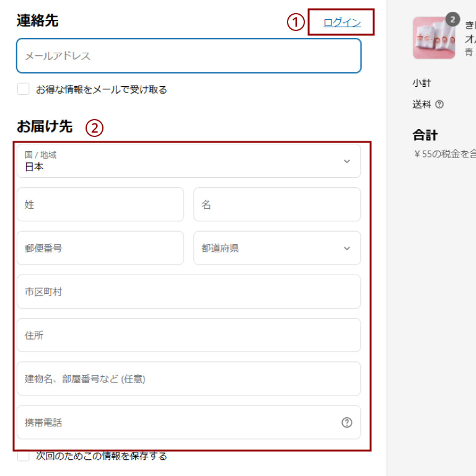Viewport: 476px width, 476px height.
Task: Tick 次回のためこの情報を保存する checkbox
Action: coord(24,456)
